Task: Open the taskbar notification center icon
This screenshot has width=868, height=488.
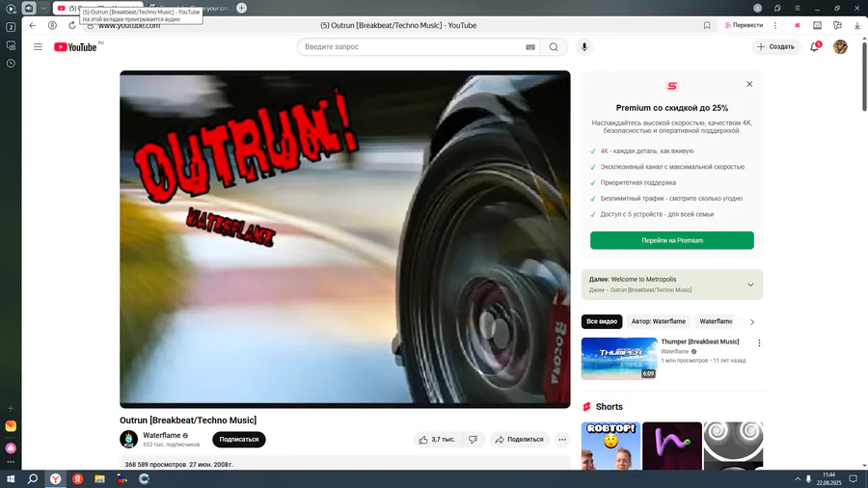Action: click(x=854, y=479)
